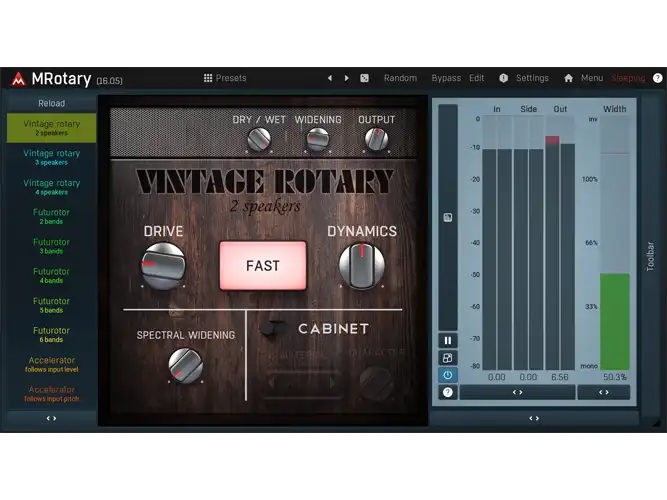Click the disabled cabinet character knob
667x500 pixels.
pos(376,382)
